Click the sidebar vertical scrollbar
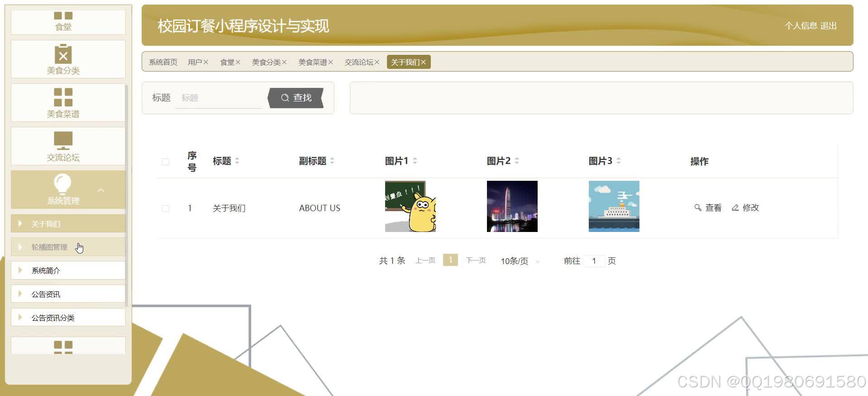This screenshot has height=396, width=868. click(x=127, y=195)
